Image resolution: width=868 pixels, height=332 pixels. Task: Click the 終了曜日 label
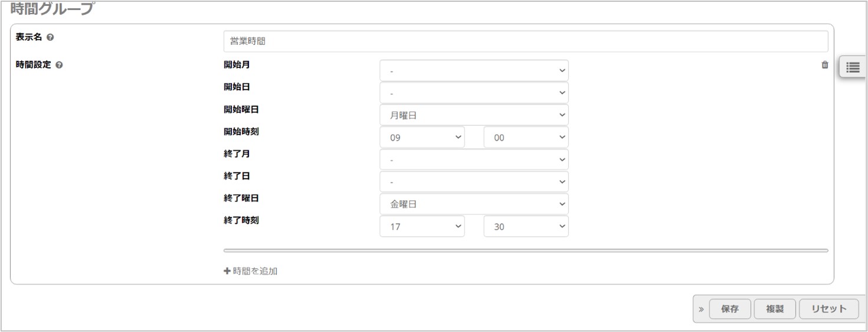[x=241, y=198]
